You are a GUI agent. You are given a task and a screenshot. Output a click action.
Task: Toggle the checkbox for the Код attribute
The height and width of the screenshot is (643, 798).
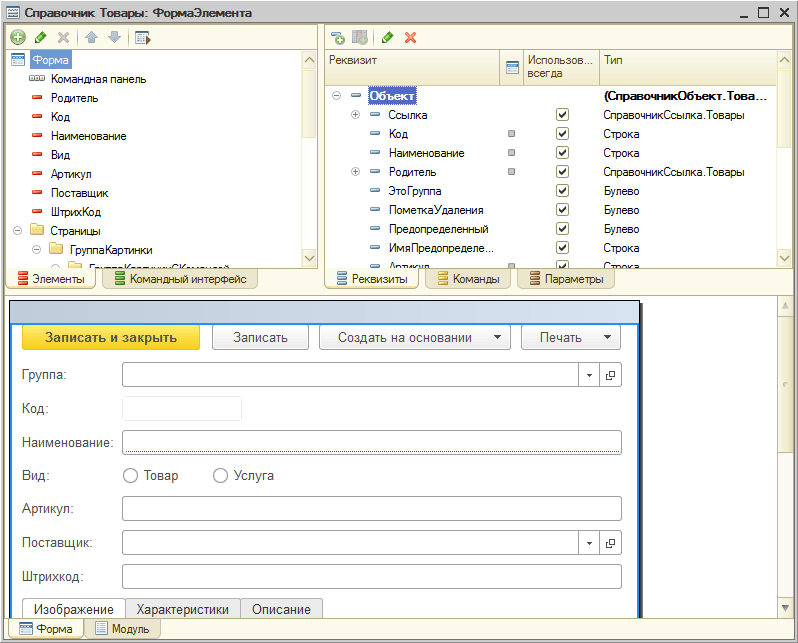[x=562, y=133]
